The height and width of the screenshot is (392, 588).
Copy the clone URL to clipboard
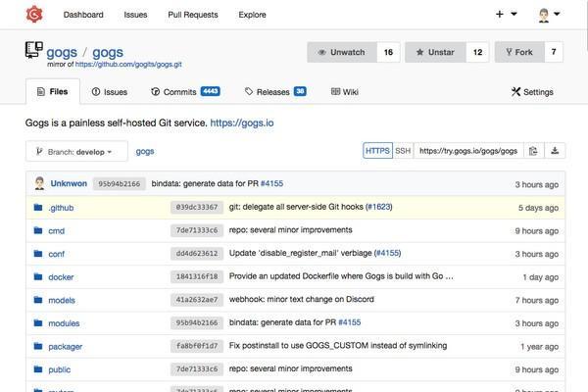coord(533,151)
